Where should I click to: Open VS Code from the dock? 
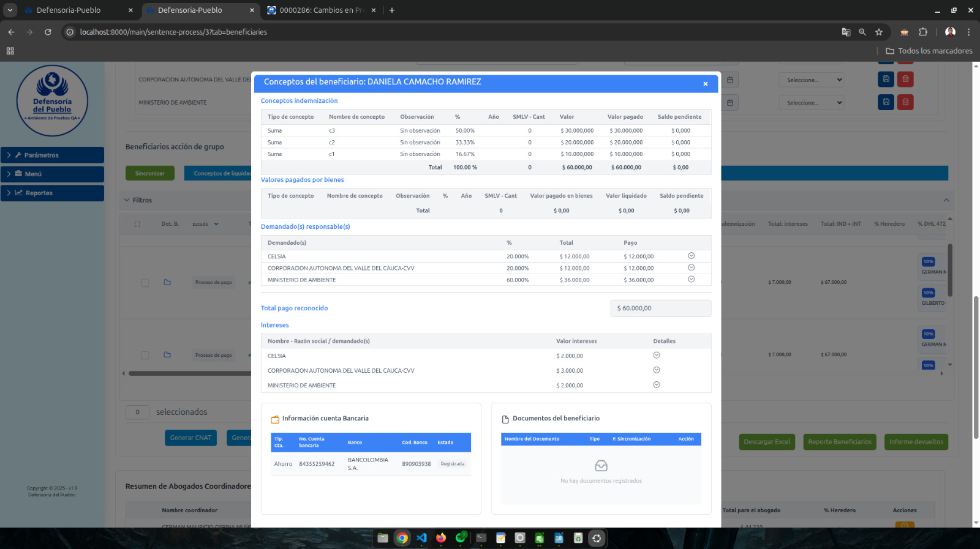(421, 538)
